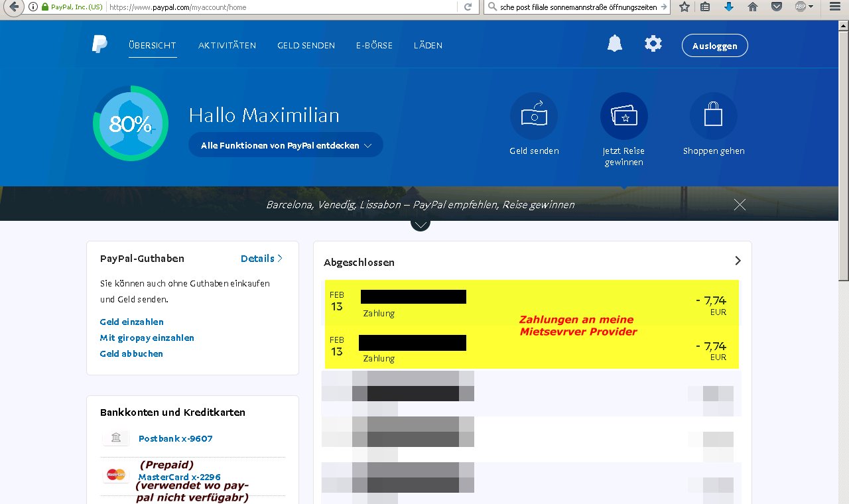Viewport: 849px width, 504px height.
Task: Open the E-Börse nav item
Action: point(374,46)
